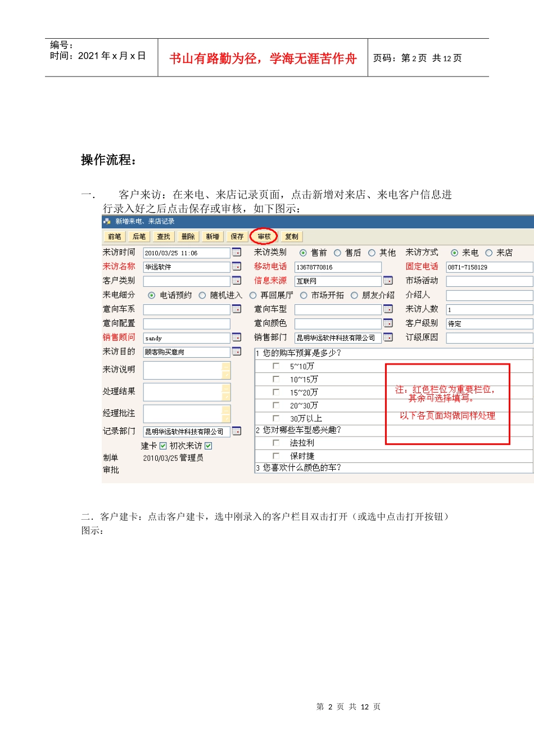Click 保存 to save the record
The image size is (534, 756).
[237, 237]
